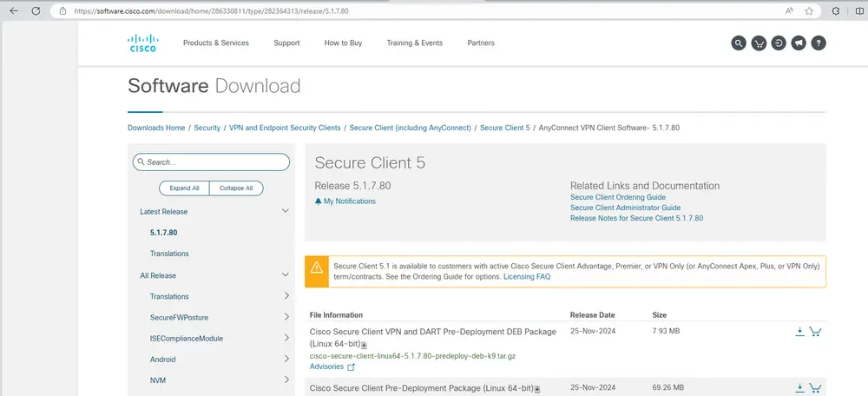Click the browser address bar URL
This screenshot has width=868, height=396.
[x=212, y=10]
